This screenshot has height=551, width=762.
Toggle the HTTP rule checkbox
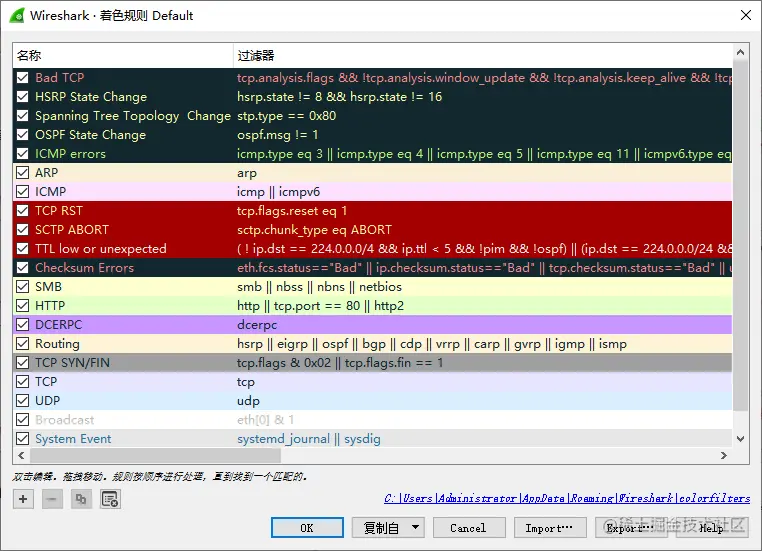[x=22, y=306]
